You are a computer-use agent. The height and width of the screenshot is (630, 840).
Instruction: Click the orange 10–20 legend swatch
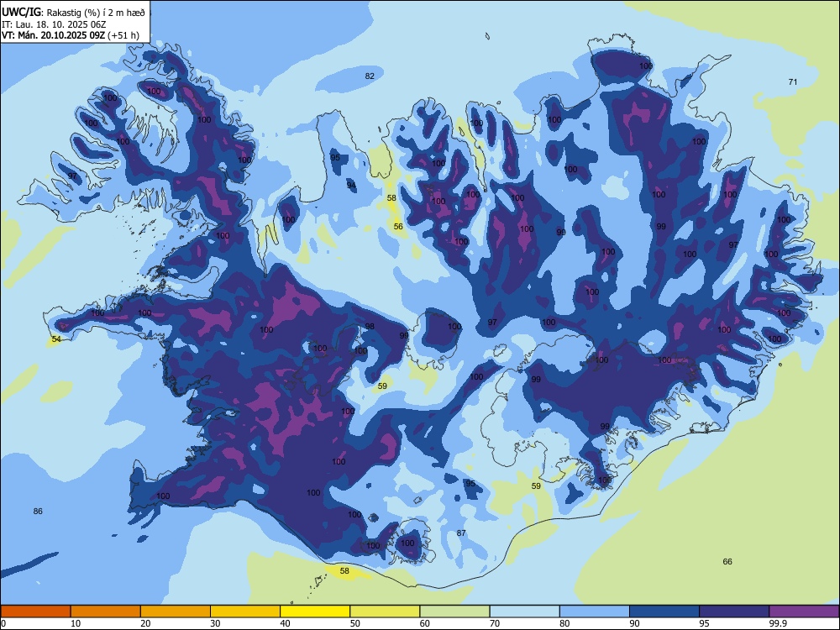pyautogui.click(x=106, y=612)
